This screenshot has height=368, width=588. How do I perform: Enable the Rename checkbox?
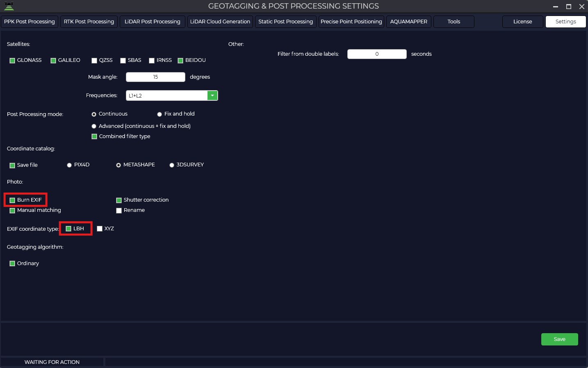coord(119,211)
